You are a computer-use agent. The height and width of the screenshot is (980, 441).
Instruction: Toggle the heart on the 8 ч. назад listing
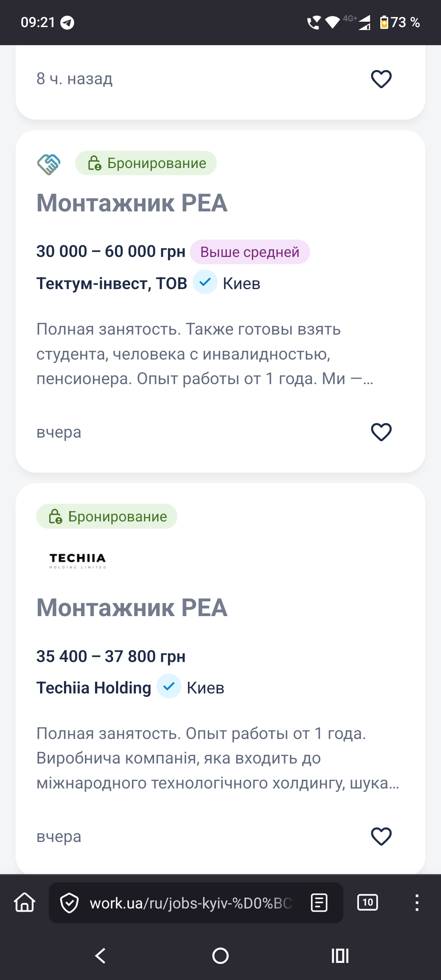tap(381, 79)
